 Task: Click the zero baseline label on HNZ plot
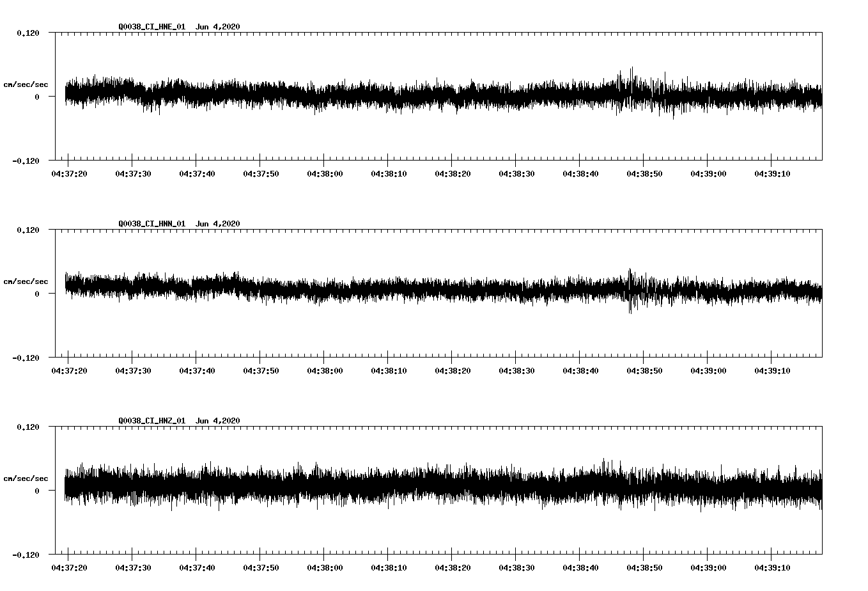tap(37, 491)
